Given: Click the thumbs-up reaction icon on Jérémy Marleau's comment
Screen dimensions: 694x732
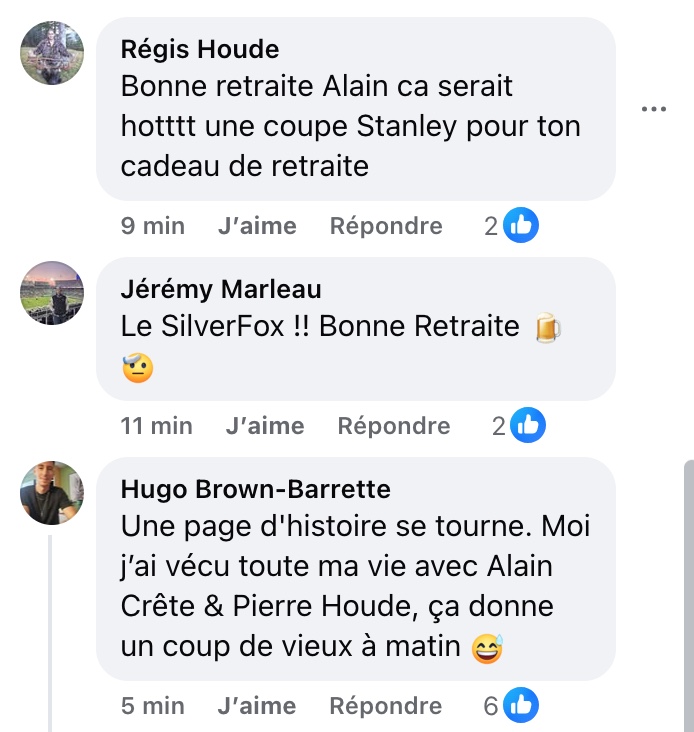Looking at the screenshot, I should (x=528, y=426).
